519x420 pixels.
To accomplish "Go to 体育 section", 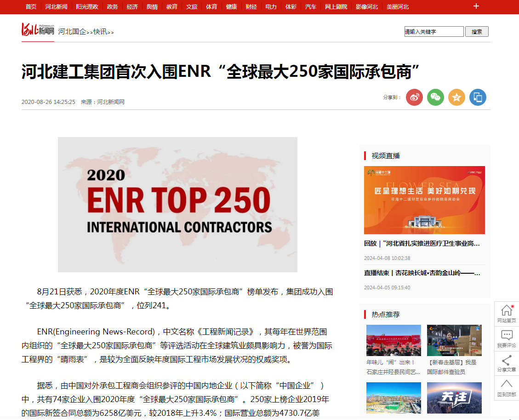I will click(x=211, y=6).
